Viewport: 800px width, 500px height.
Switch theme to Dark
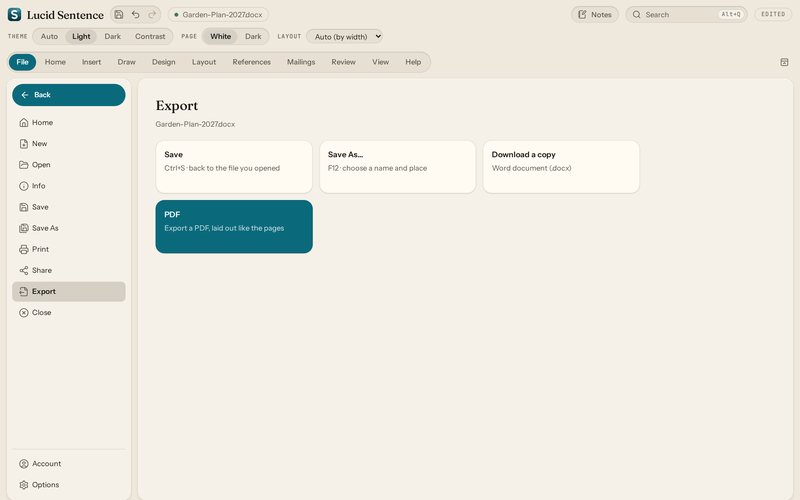(113, 36)
